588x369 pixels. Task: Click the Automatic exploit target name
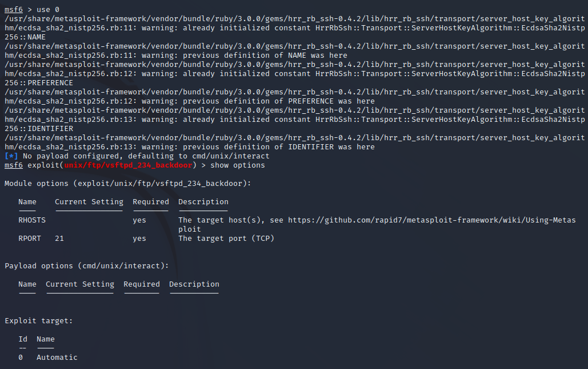tap(57, 358)
